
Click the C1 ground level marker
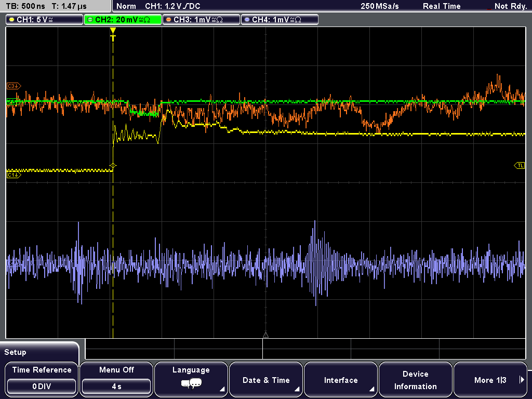click(14, 175)
